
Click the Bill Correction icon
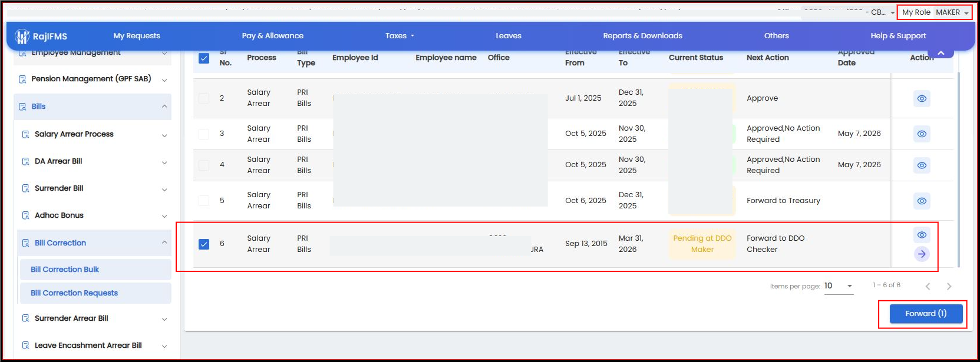(25, 243)
